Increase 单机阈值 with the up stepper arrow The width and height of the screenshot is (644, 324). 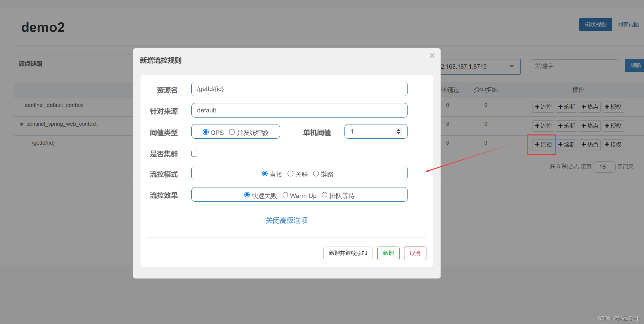[x=398, y=130]
